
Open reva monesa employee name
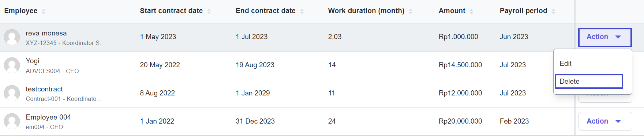pos(46,33)
